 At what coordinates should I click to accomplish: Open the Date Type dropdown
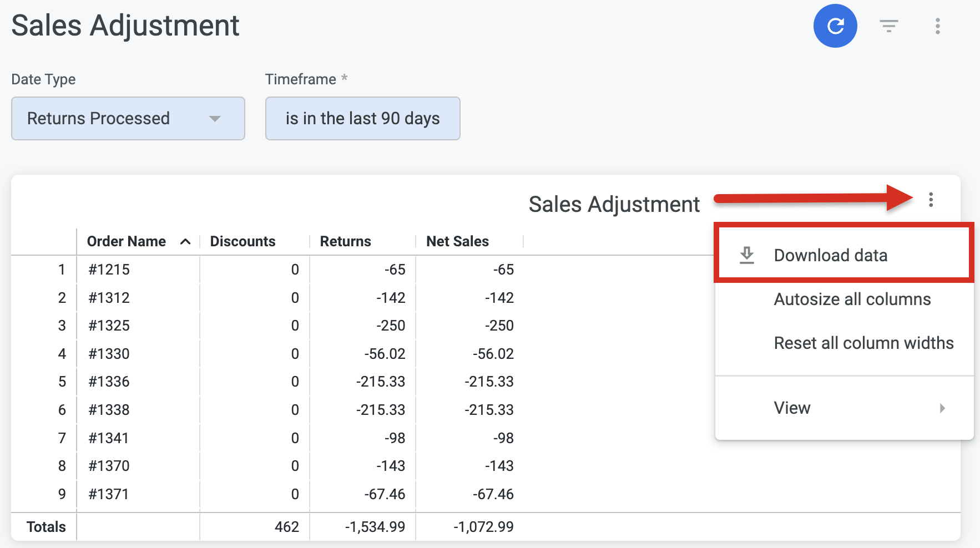coord(128,118)
